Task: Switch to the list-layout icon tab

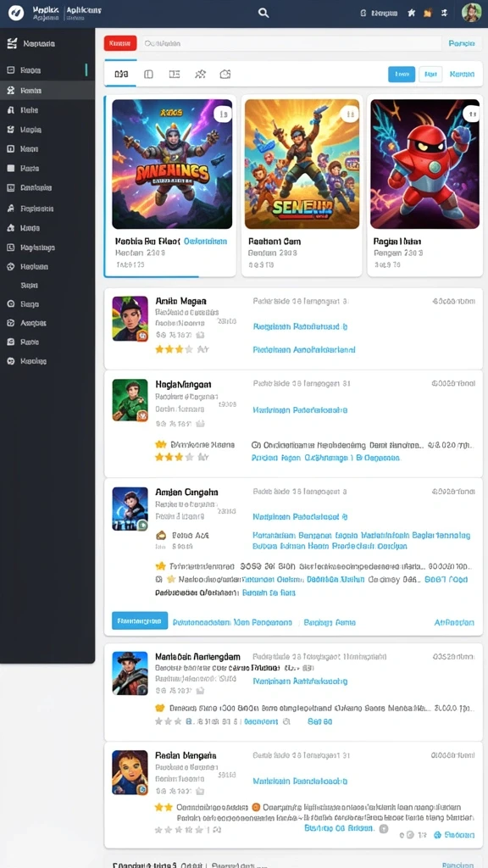Action: pos(175,74)
